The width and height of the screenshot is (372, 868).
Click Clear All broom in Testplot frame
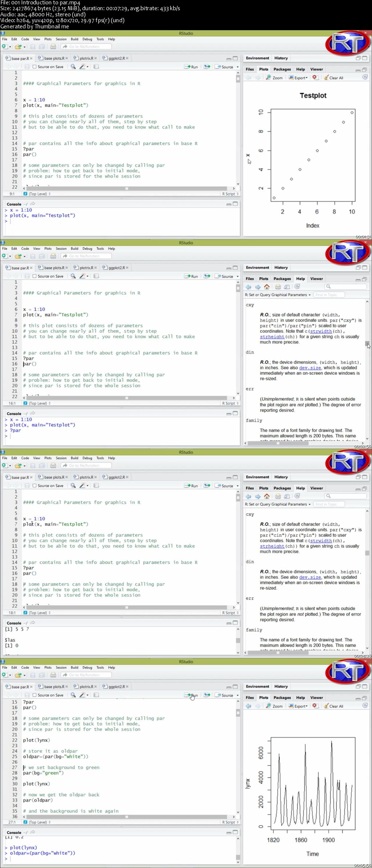point(333,77)
